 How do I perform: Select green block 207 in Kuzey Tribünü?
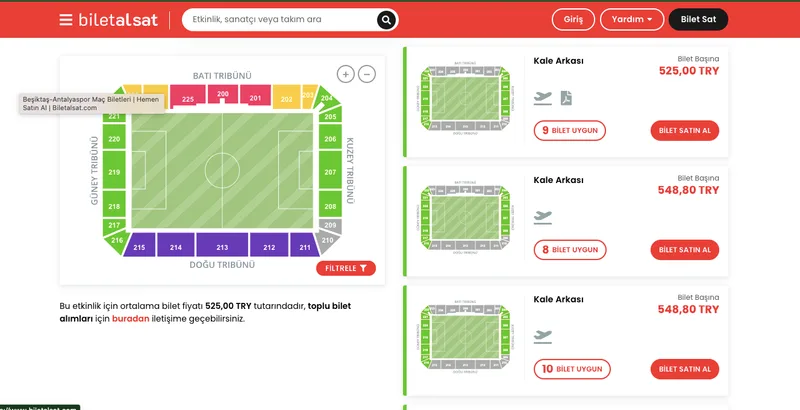(x=330, y=170)
